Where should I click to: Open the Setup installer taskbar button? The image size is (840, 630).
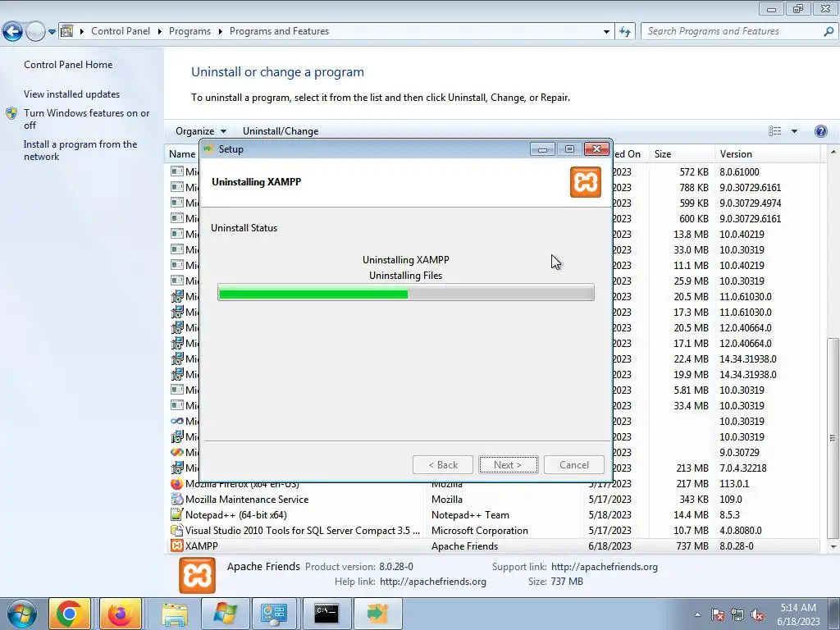(x=377, y=614)
